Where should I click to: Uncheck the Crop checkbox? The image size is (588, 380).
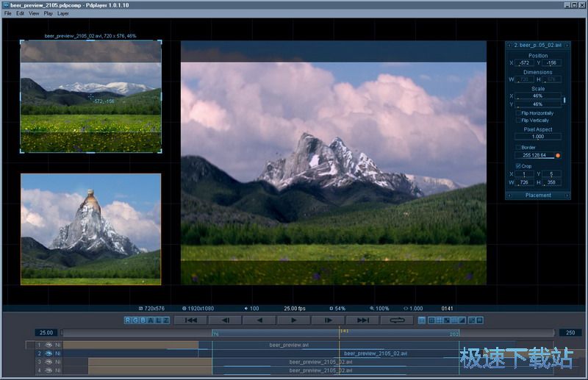click(x=517, y=166)
